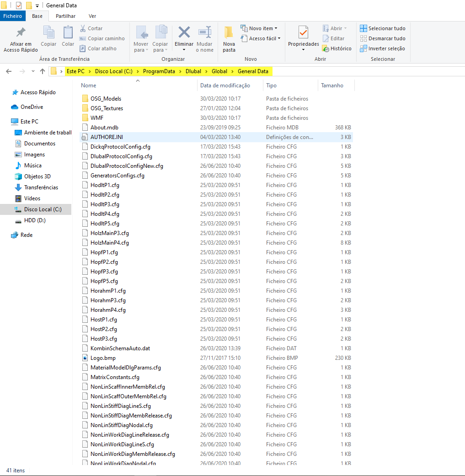Screen dimensions: 465x476
Task: Toggle sort order on the Nome column
Action: [88, 86]
